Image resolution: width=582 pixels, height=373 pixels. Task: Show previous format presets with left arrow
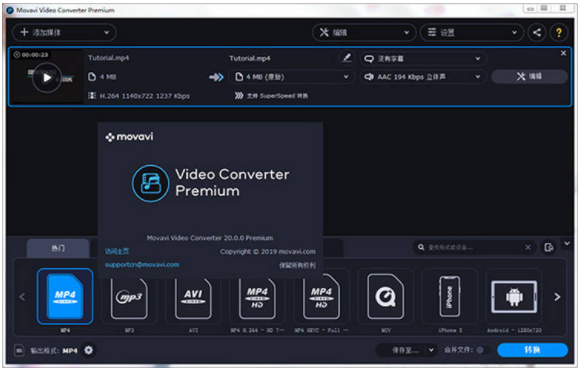(x=22, y=297)
